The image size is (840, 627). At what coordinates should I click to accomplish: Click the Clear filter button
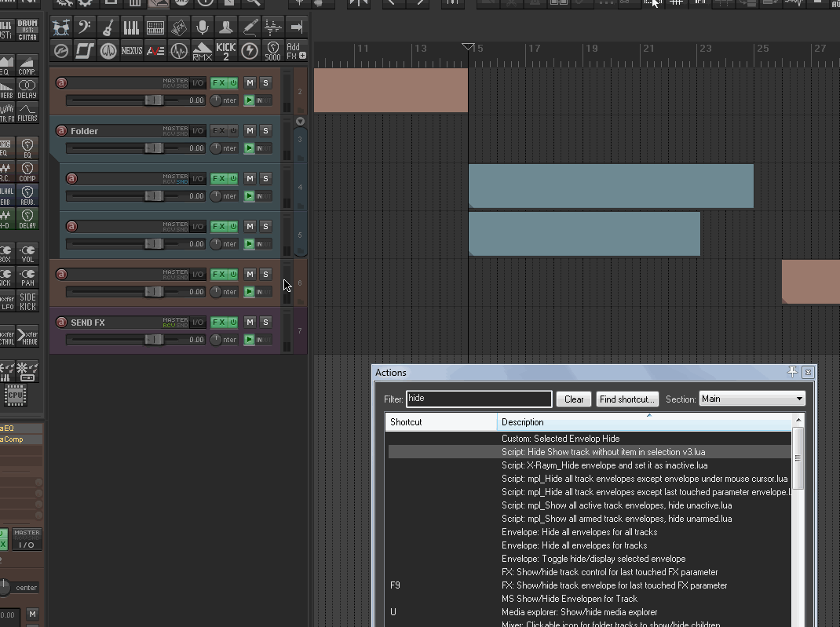(x=574, y=399)
